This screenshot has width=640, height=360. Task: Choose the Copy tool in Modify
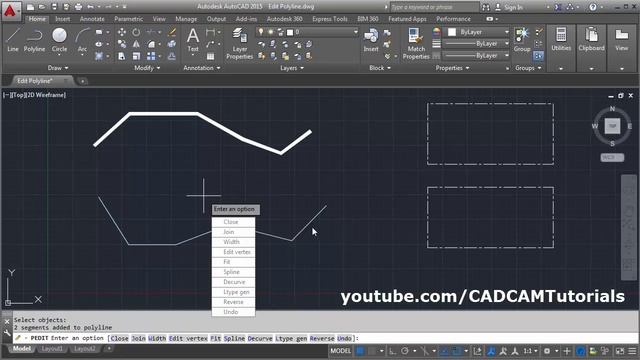pyautogui.click(x=122, y=44)
